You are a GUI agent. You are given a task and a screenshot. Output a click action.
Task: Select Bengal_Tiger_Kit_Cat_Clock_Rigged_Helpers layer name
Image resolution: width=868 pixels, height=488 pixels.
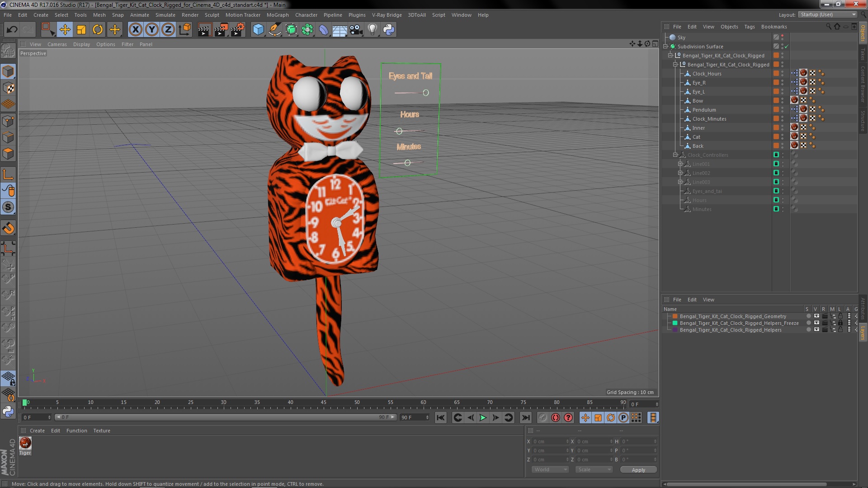point(731,330)
